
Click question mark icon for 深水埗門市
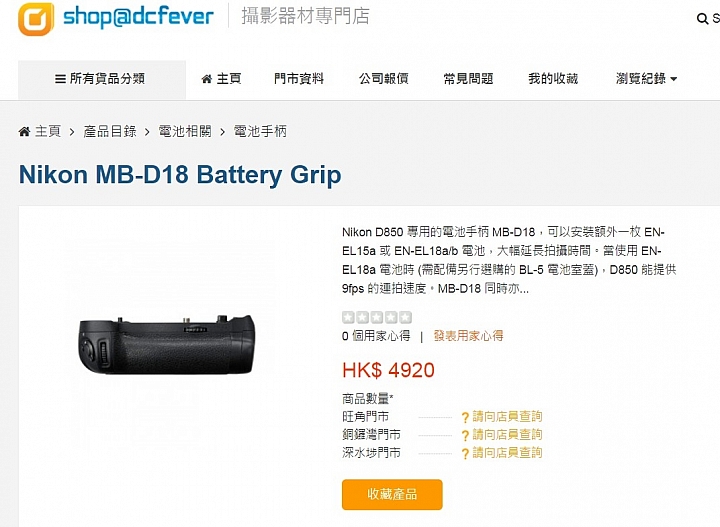[465, 454]
